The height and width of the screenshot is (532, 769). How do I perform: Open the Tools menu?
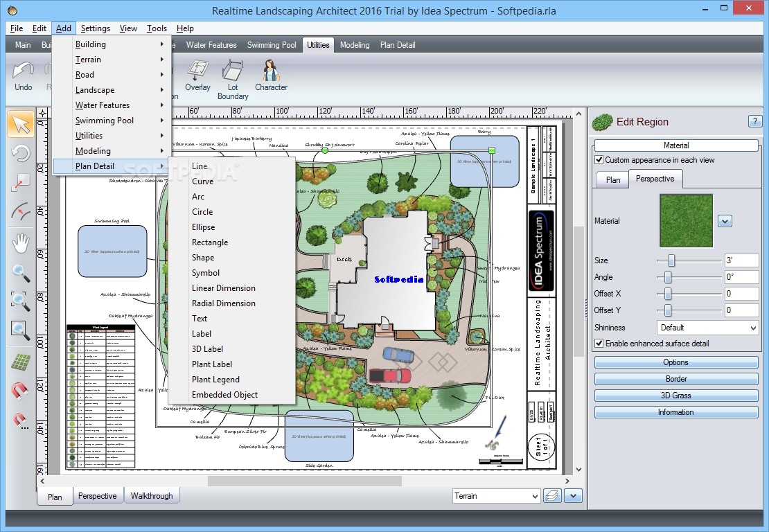coord(157,28)
